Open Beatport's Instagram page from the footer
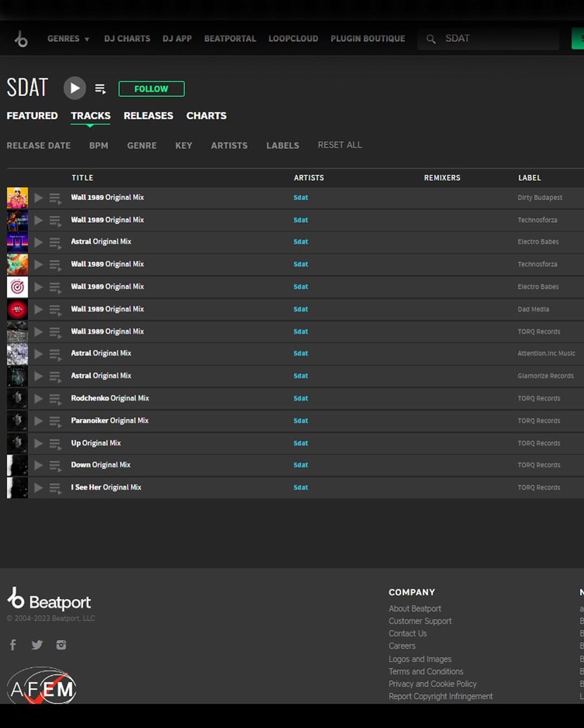This screenshot has width=584, height=728. [x=61, y=645]
